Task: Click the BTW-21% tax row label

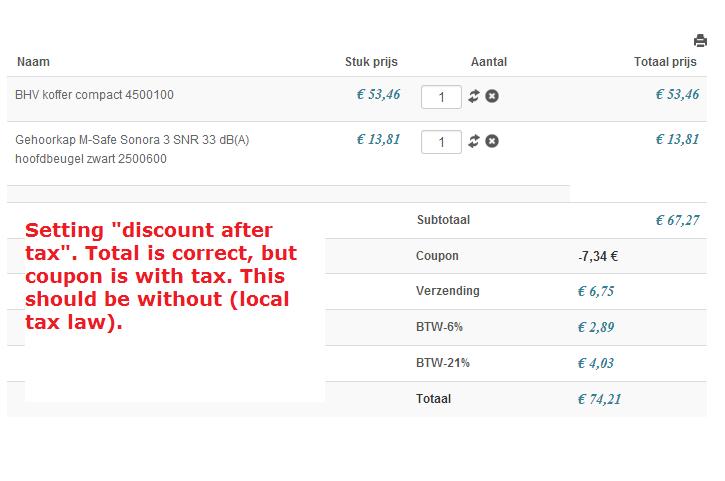Action: click(443, 363)
